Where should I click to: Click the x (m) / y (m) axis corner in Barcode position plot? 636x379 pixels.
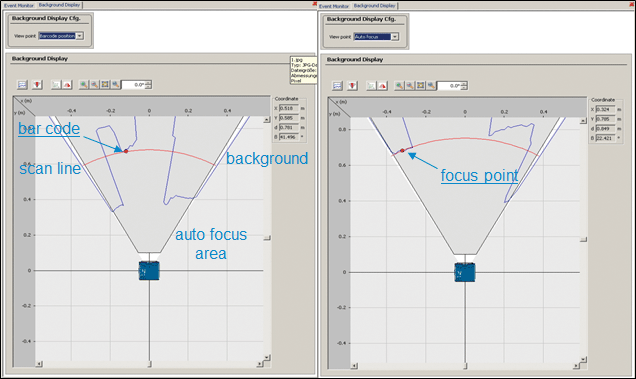(x=24, y=106)
